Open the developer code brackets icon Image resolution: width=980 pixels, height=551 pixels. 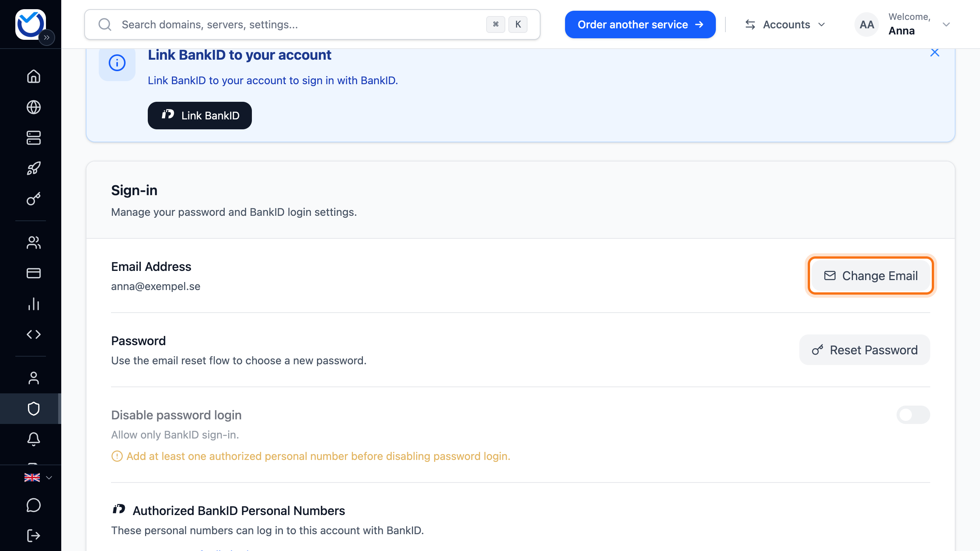click(34, 334)
